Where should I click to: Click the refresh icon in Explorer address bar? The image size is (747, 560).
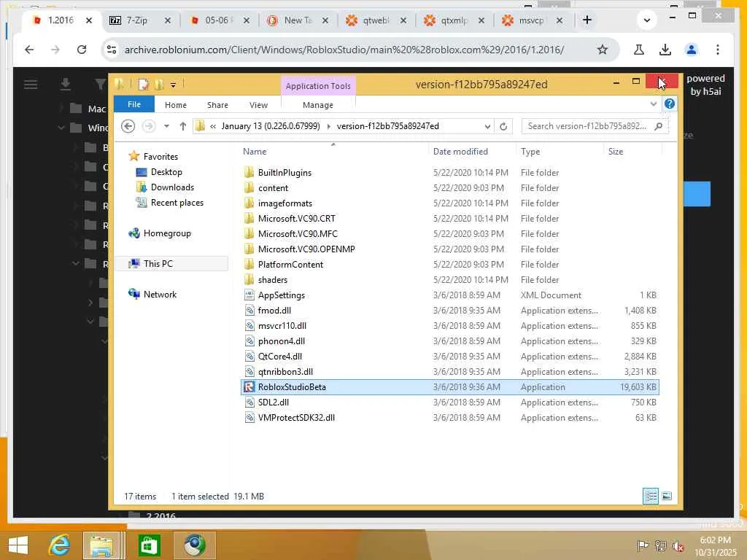tap(503, 126)
